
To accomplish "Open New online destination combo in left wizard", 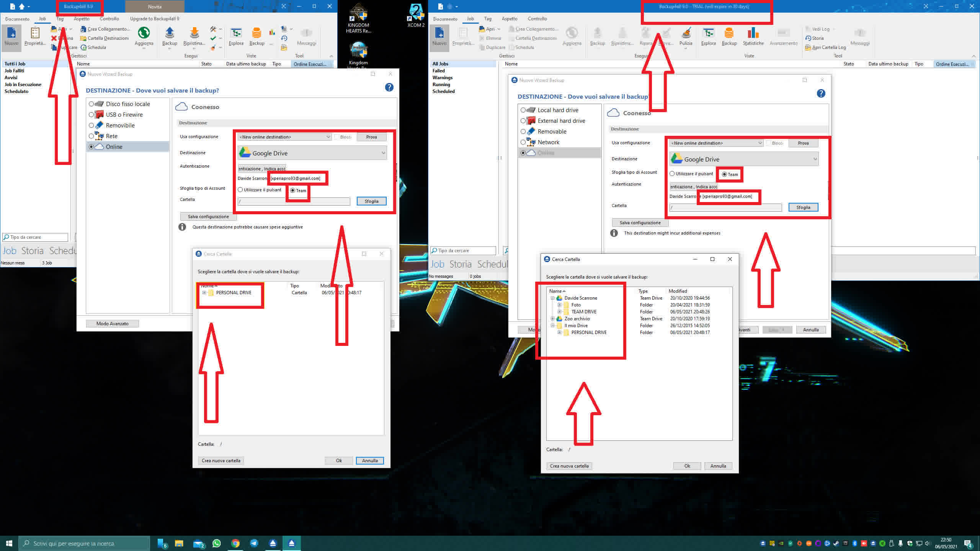I will click(284, 137).
